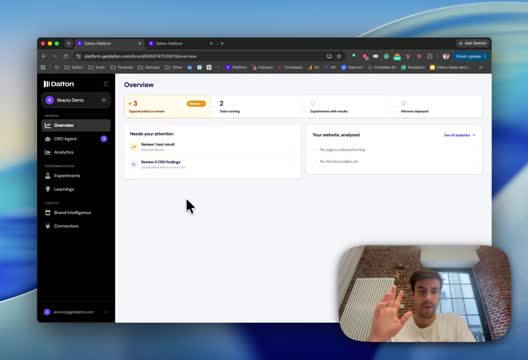This screenshot has height=360, width=528.
Task: Click the CRO findings magnifier icon
Action: coord(134,164)
